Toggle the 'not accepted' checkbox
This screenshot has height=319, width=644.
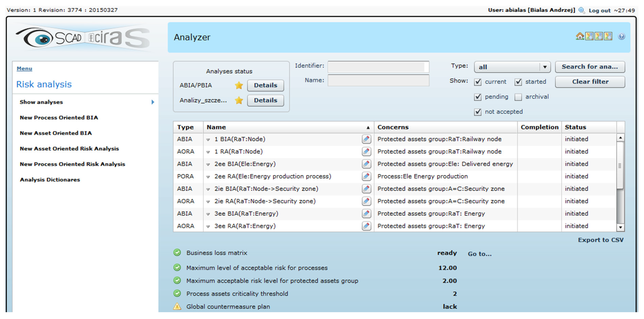[478, 112]
